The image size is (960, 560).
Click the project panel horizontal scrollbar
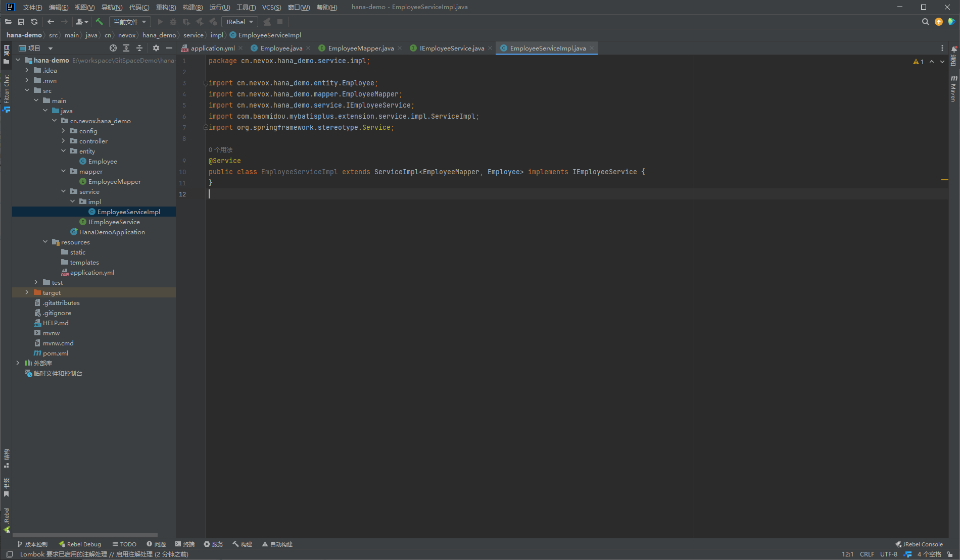(85, 535)
